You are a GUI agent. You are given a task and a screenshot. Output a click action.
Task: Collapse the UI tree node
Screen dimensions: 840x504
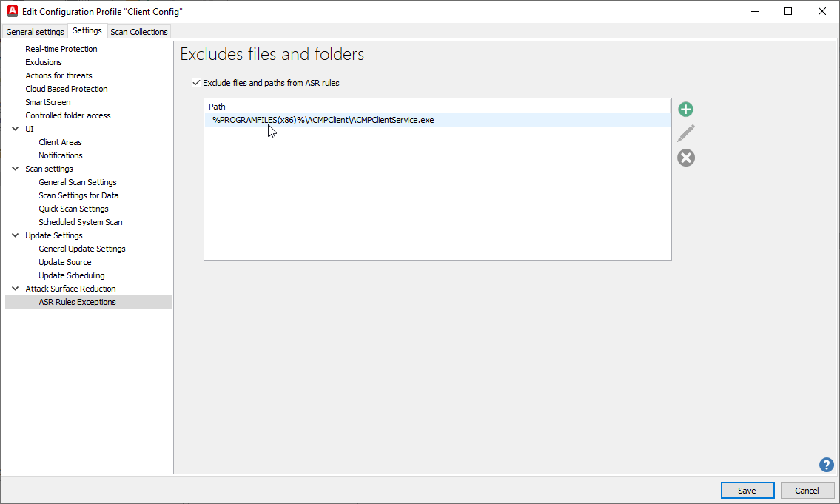pyautogui.click(x=16, y=129)
